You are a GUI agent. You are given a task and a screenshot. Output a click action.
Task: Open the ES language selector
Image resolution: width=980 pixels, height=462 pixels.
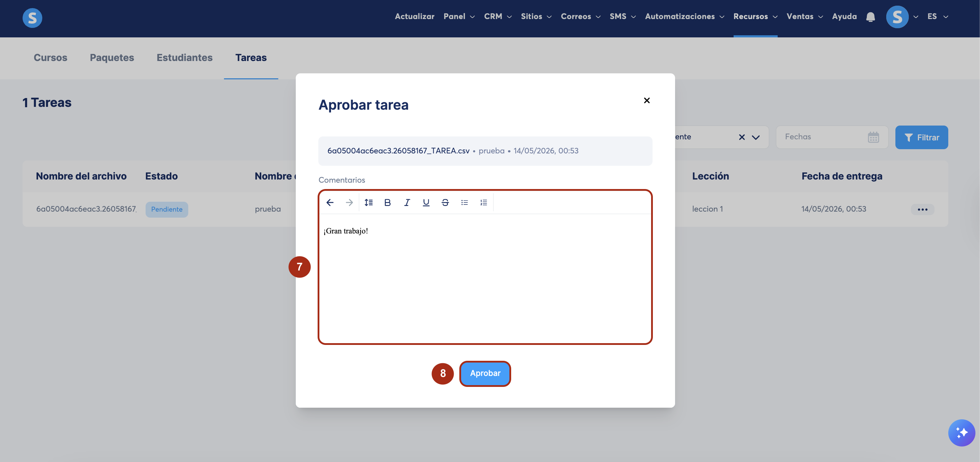tap(937, 16)
